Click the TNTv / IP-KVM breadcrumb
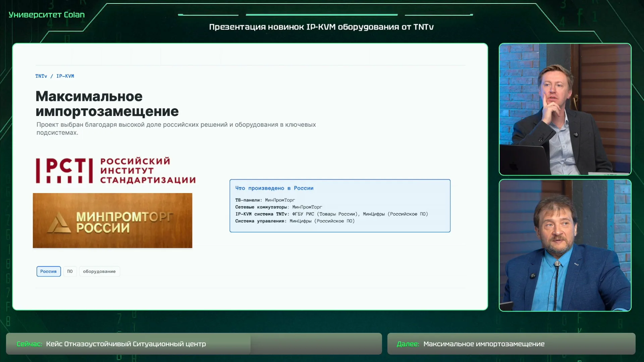 pyautogui.click(x=55, y=76)
